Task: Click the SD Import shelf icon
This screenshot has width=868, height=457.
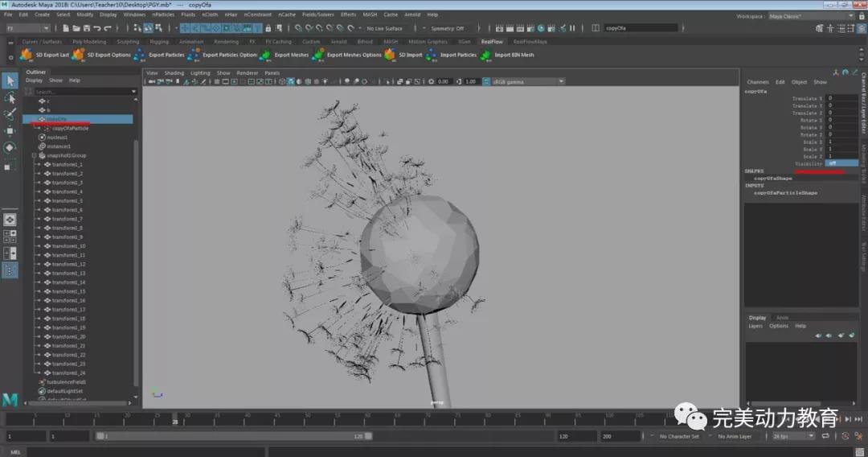Action: (390, 55)
